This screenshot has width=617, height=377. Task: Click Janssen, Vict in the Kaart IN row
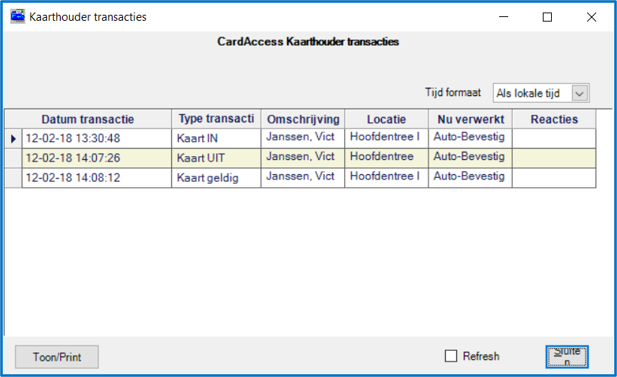click(303, 139)
